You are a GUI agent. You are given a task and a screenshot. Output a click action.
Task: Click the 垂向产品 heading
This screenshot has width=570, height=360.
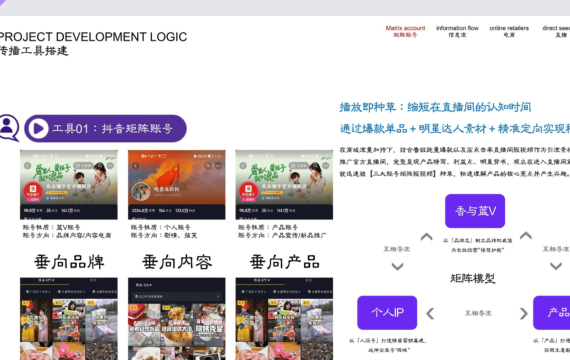point(285,262)
